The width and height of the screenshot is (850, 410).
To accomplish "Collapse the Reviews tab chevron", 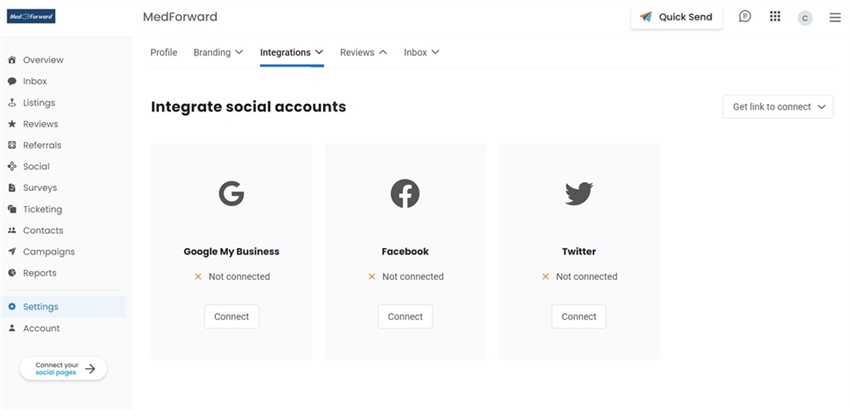I will pos(383,53).
